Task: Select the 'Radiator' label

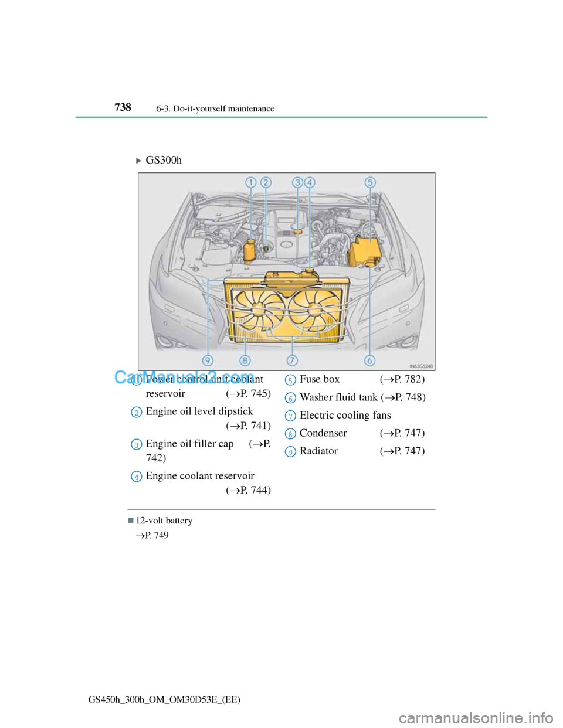Action: coord(318,451)
